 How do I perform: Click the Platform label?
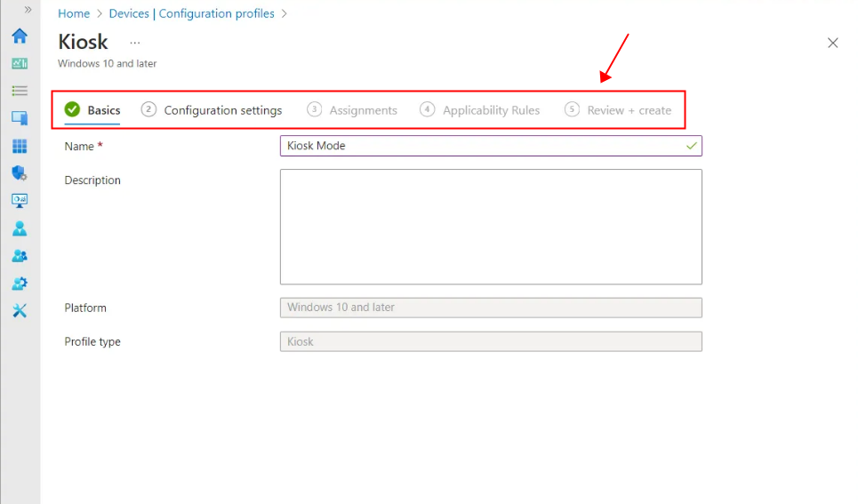pyautogui.click(x=85, y=308)
